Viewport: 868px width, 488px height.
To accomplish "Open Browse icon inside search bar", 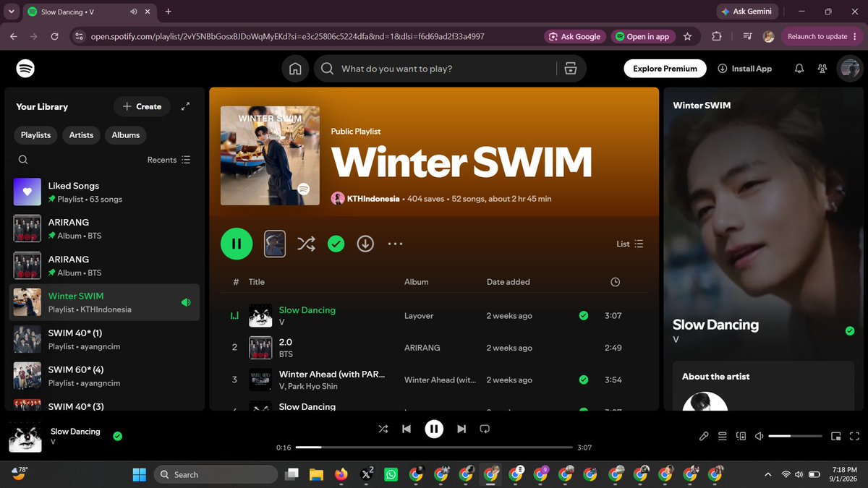I will 570,69.
